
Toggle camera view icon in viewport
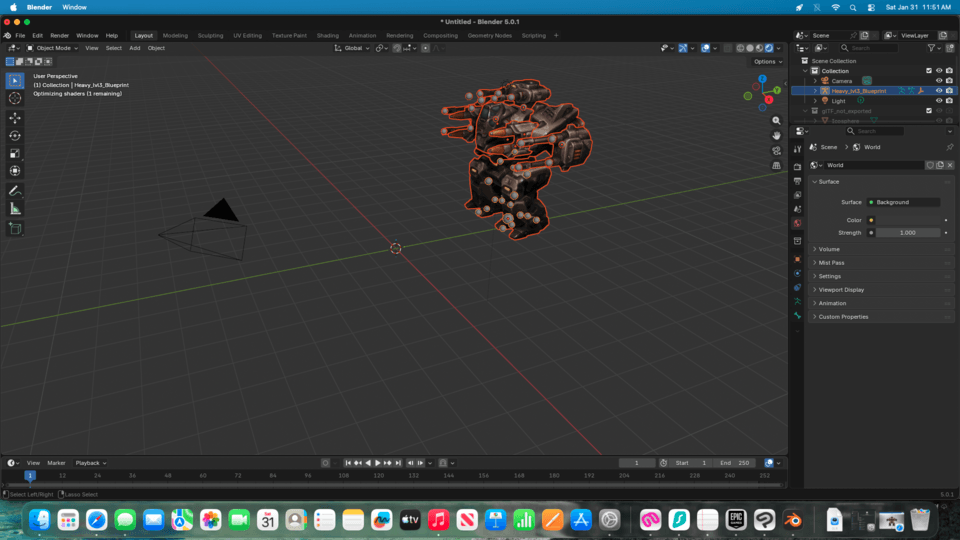click(x=776, y=151)
